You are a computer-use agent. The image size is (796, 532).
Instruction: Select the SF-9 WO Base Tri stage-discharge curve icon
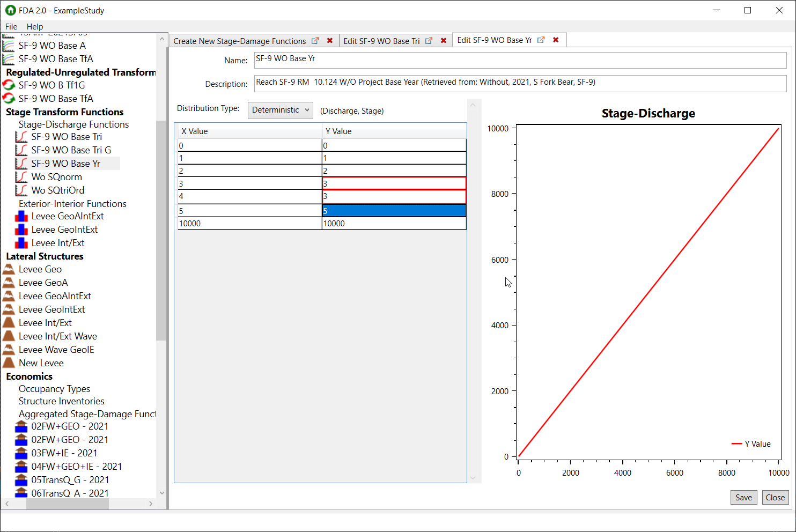pos(21,137)
